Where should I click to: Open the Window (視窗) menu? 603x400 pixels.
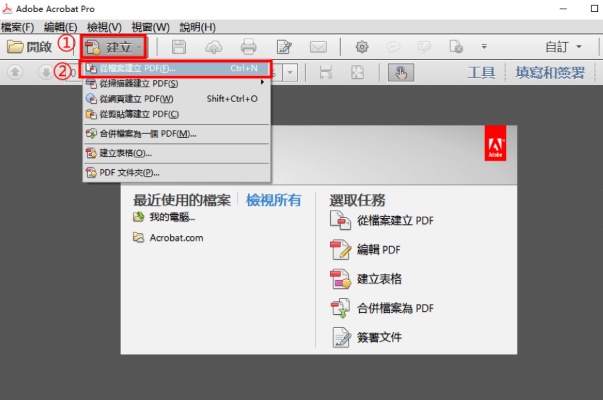pos(150,27)
